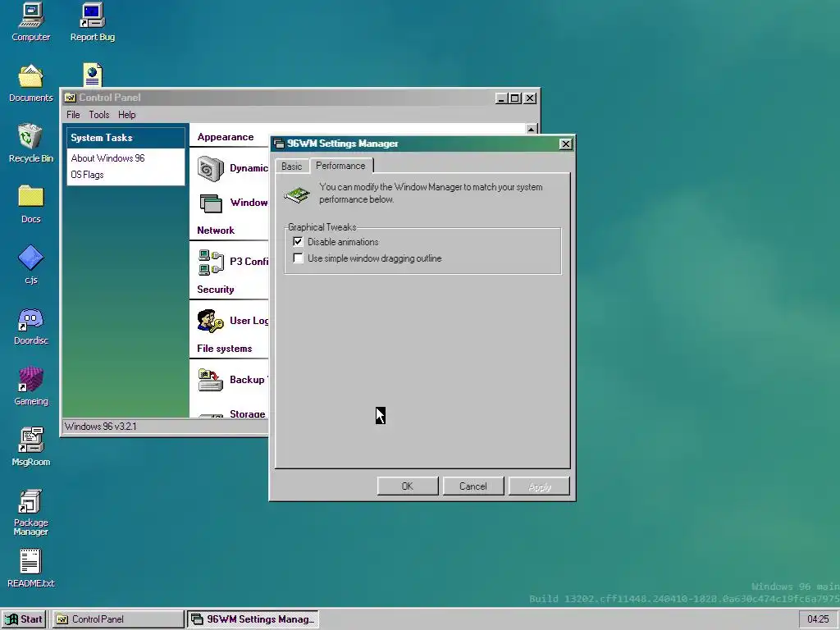840x630 pixels.
Task: Switch to the Basic tab
Action: 292,166
